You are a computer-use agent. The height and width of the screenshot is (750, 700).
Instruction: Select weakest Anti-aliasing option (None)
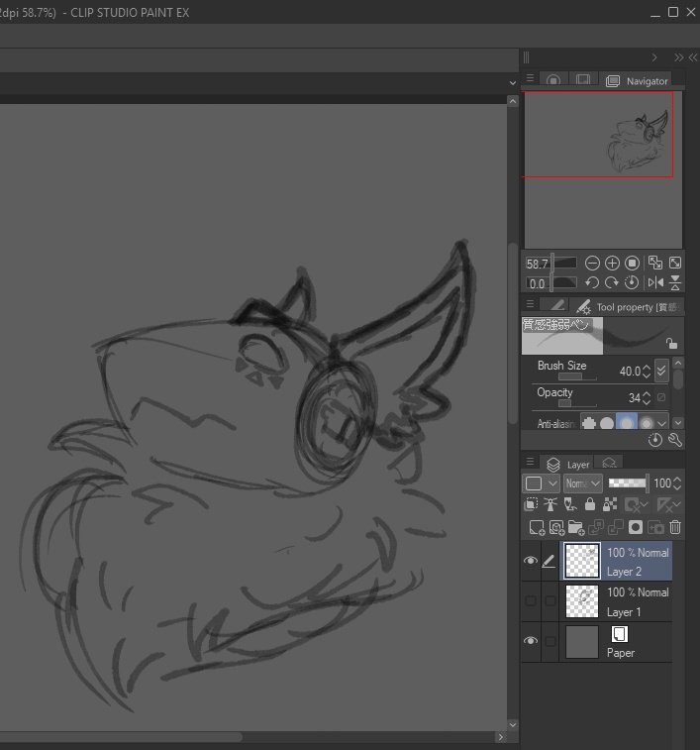point(588,423)
